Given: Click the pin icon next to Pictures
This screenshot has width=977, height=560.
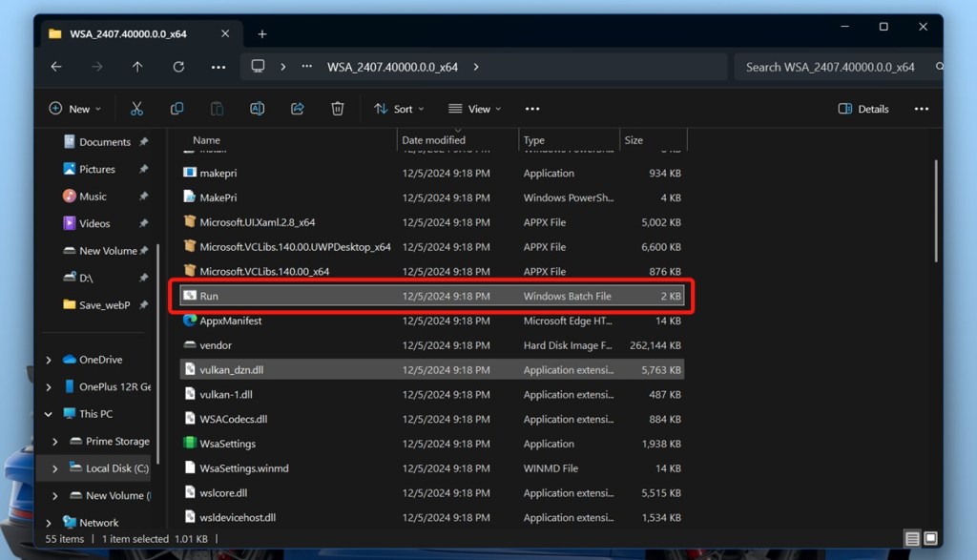Looking at the screenshot, I should pos(143,169).
